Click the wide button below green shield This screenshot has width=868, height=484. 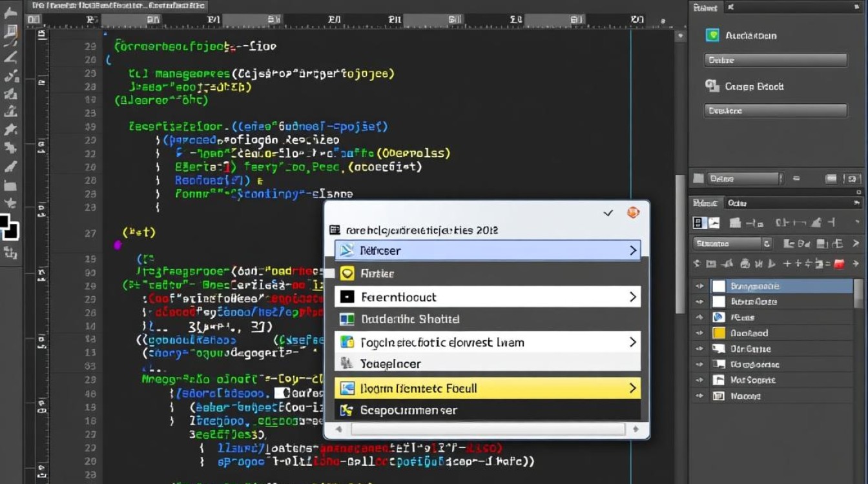coord(775,60)
